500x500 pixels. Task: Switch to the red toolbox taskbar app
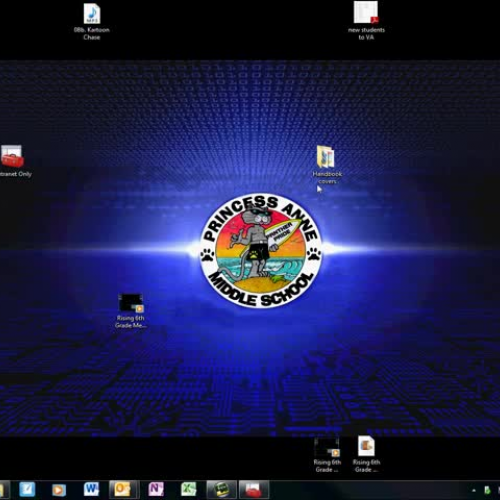point(254,489)
